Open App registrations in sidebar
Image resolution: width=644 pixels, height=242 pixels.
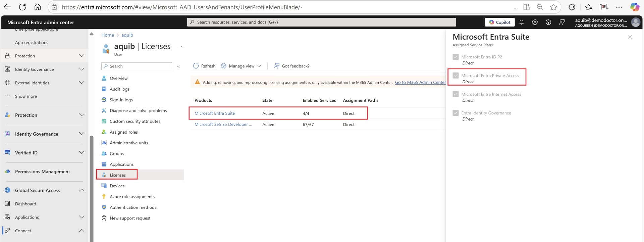coord(32,42)
